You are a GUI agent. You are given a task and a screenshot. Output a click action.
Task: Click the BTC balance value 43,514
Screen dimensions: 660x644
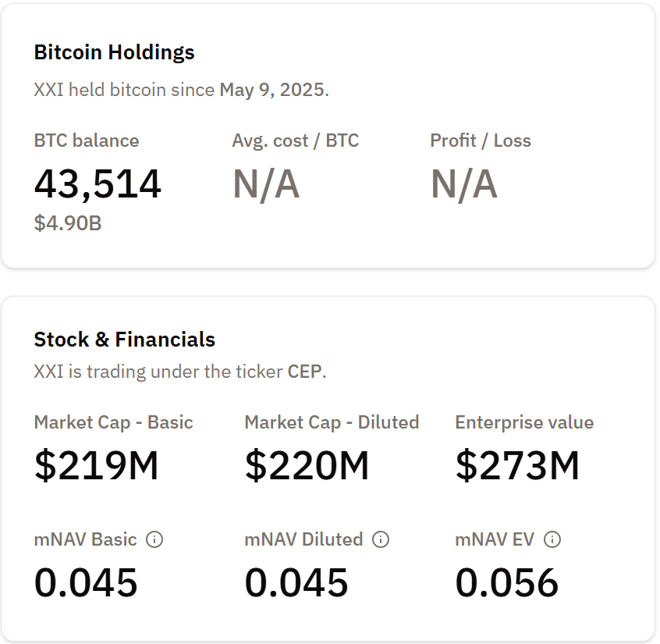[x=98, y=184]
